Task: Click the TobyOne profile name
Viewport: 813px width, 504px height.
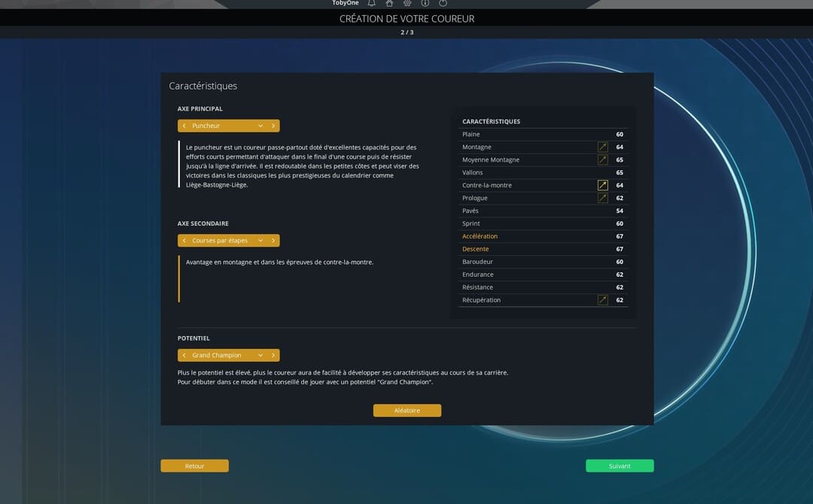Action: [x=345, y=4]
